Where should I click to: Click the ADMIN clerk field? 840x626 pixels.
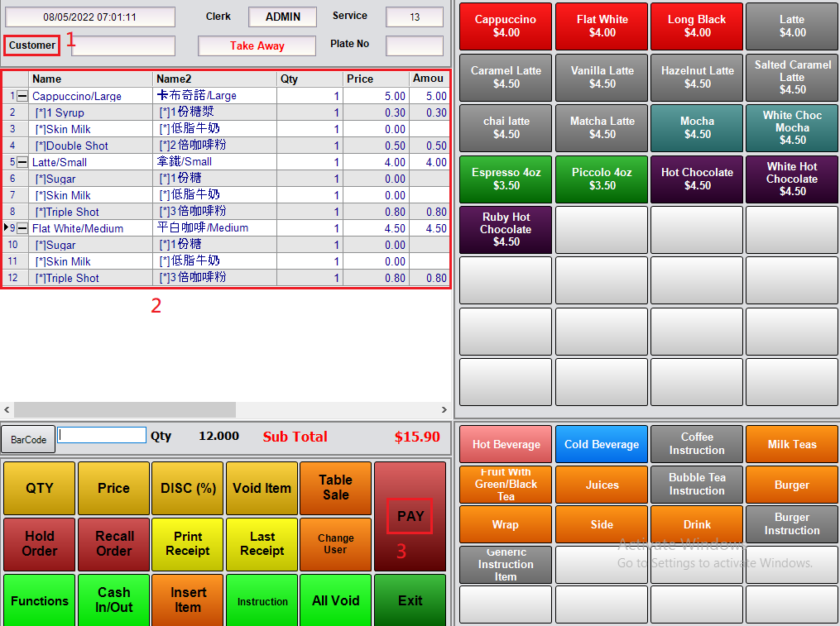282,17
